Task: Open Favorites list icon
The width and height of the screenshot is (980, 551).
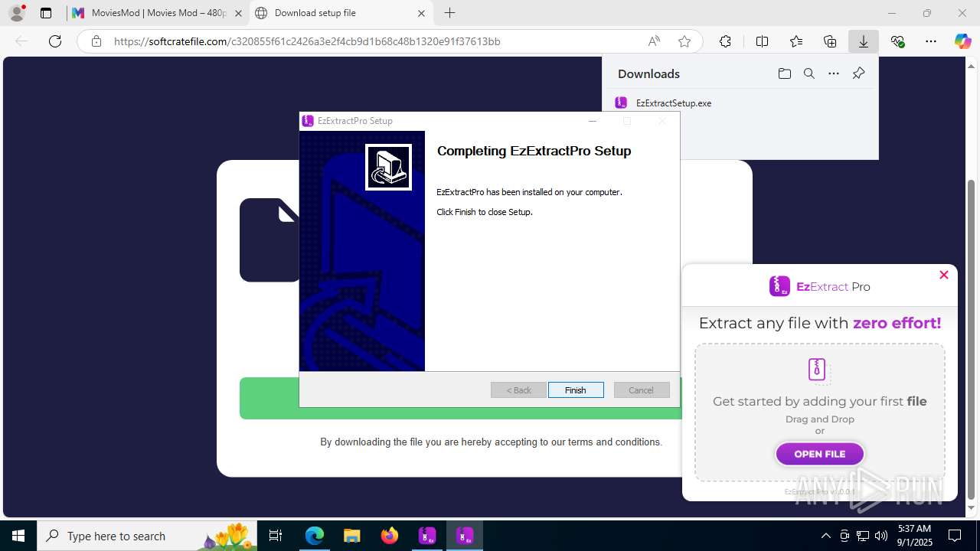Action: (x=796, y=41)
